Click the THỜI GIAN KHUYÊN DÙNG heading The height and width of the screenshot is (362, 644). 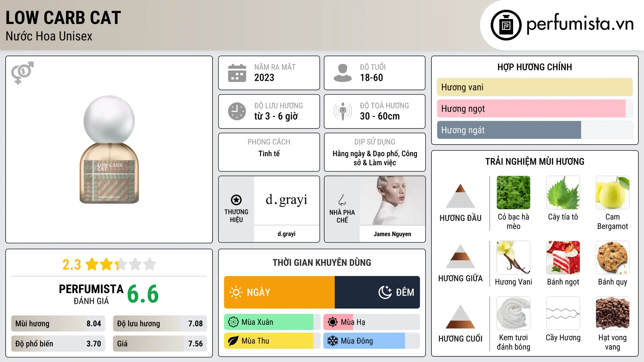322,262
